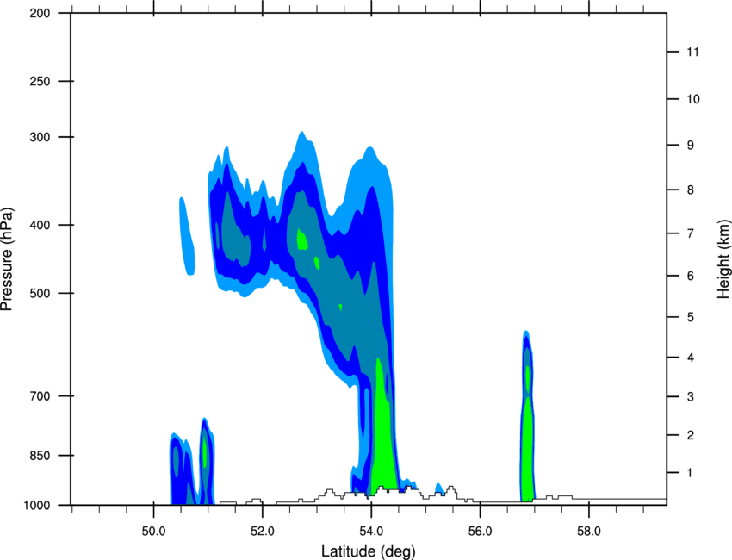
Task: Click the 50.0 latitude tick label
Action: 153,532
